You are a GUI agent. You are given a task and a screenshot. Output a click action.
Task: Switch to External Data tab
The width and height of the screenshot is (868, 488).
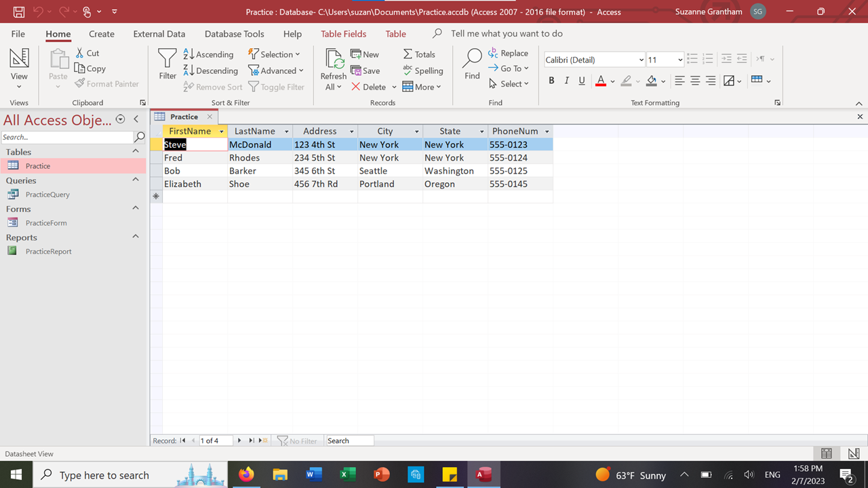point(159,34)
